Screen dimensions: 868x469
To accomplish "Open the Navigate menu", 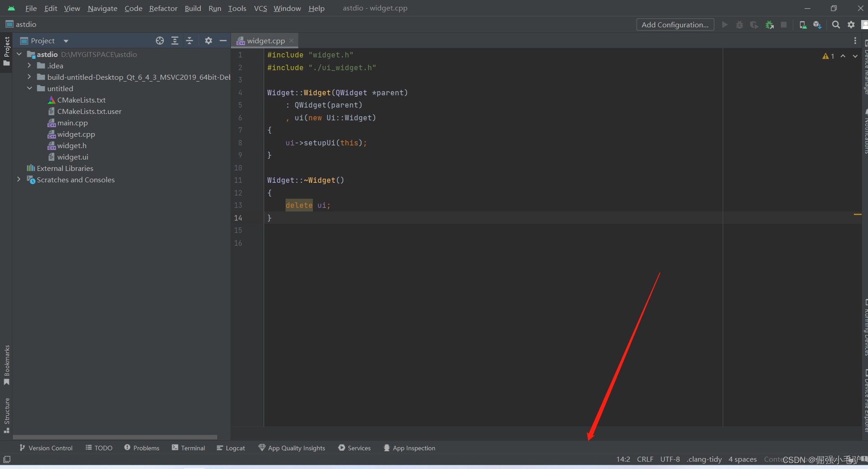I will [102, 8].
